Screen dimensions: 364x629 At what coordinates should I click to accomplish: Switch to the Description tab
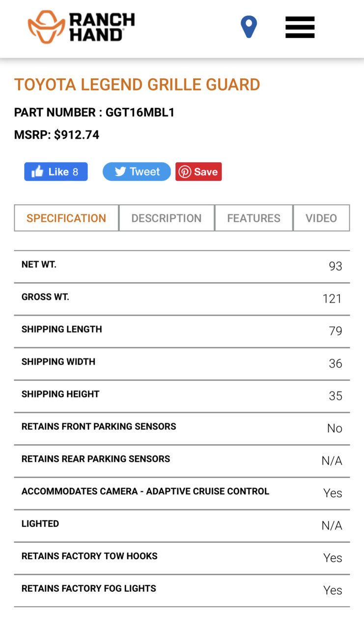[x=167, y=218]
